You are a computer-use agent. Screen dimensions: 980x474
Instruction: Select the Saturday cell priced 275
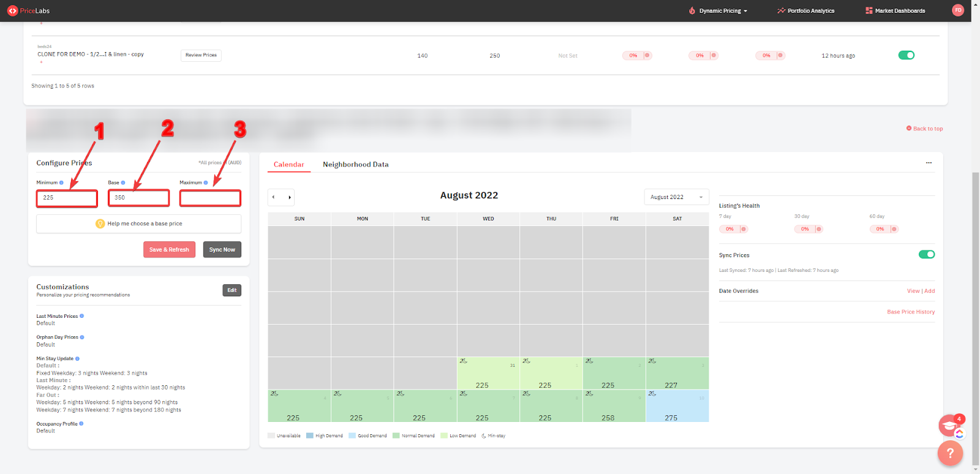point(677,405)
